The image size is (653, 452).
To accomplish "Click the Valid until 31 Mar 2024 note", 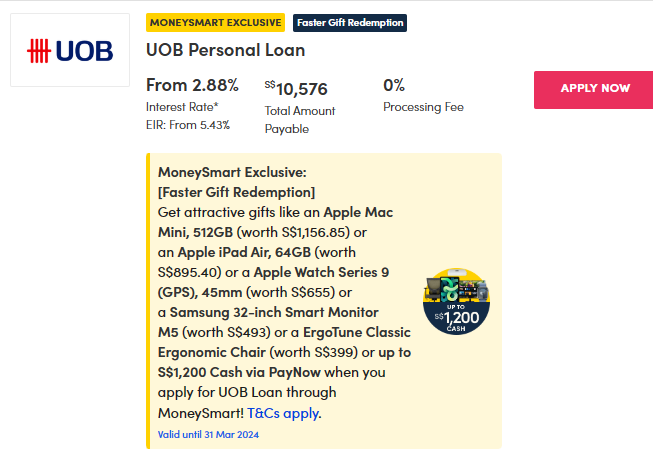I will click(208, 435).
